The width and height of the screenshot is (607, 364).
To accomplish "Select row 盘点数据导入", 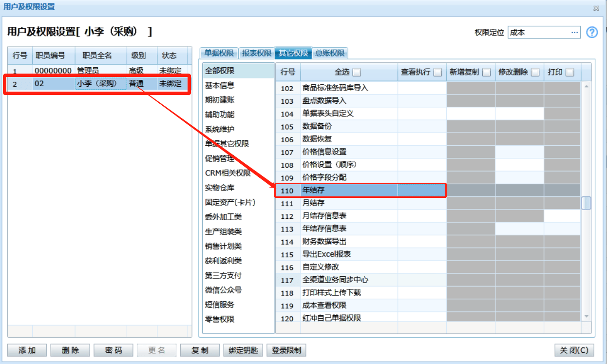I will 428,101.
